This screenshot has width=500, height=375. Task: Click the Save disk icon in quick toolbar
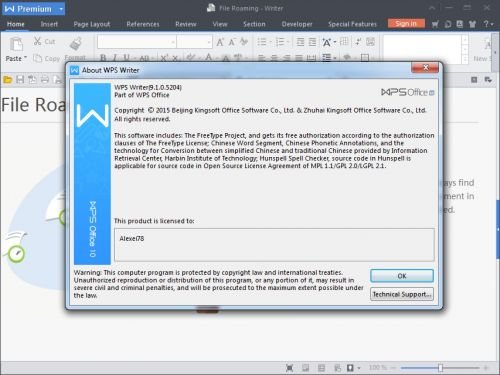[20, 80]
